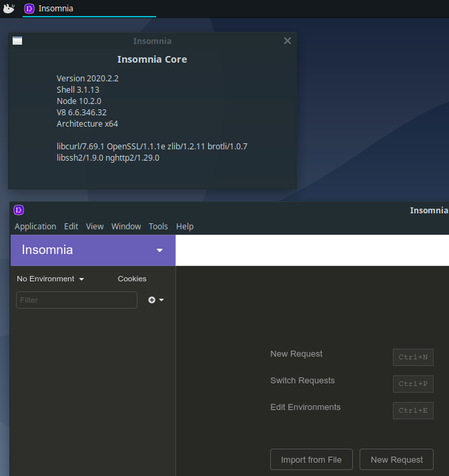
Task: Click the Shell 3.1.13 line
Action: 78,90
